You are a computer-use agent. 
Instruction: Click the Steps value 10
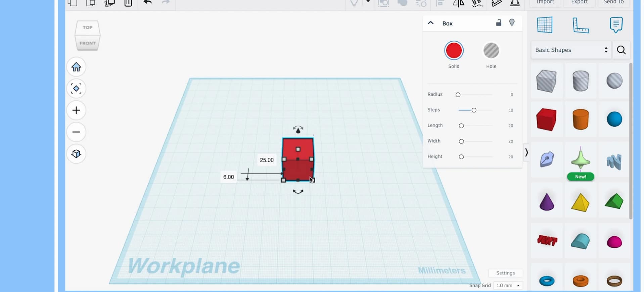[511, 110]
